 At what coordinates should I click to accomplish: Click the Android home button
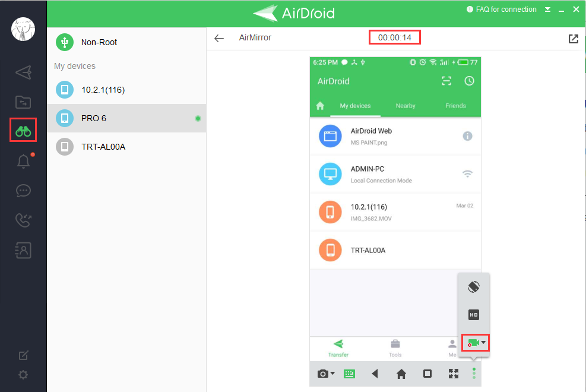click(x=401, y=374)
